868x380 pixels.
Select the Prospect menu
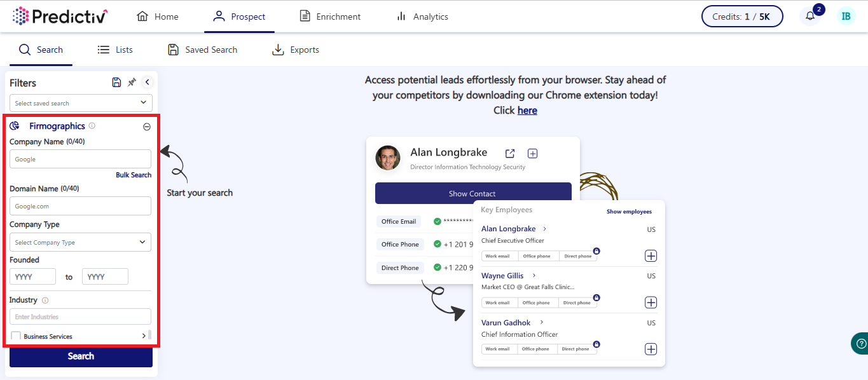point(240,17)
